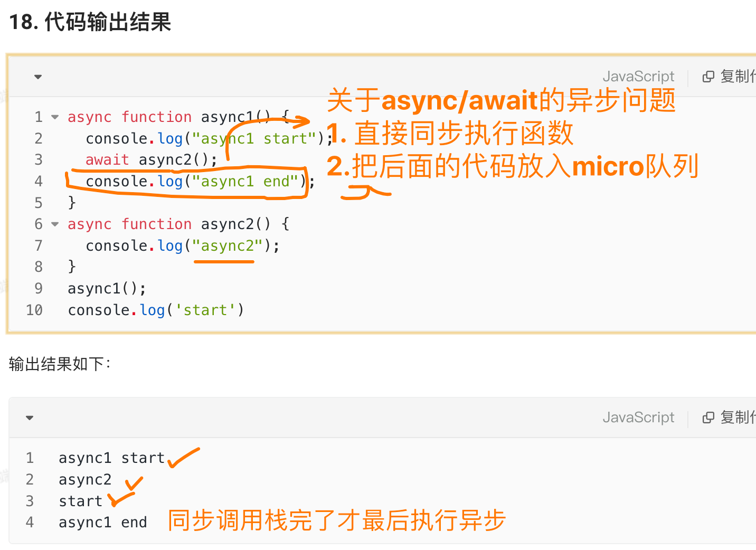Click the text 输出结果如下
This screenshot has width=756, height=550.
60,364
